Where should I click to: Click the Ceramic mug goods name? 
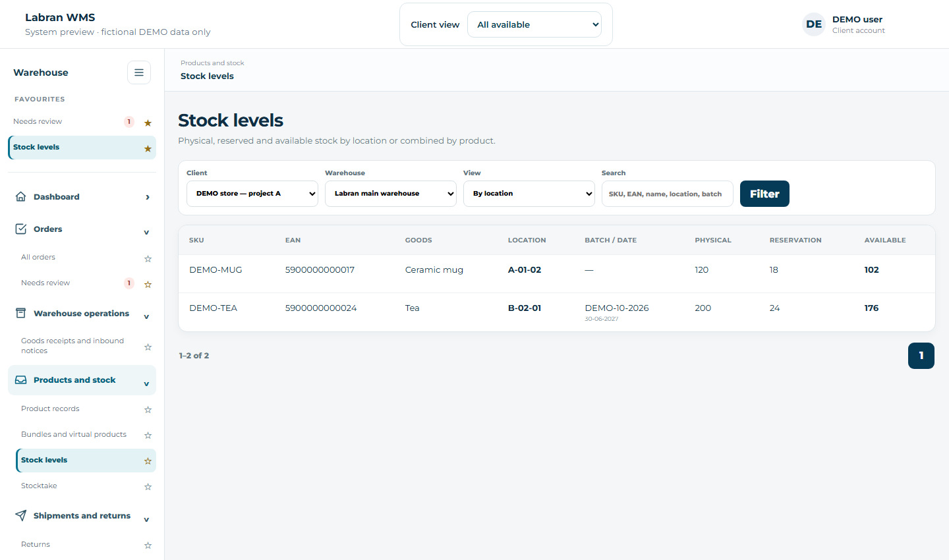[x=434, y=269]
